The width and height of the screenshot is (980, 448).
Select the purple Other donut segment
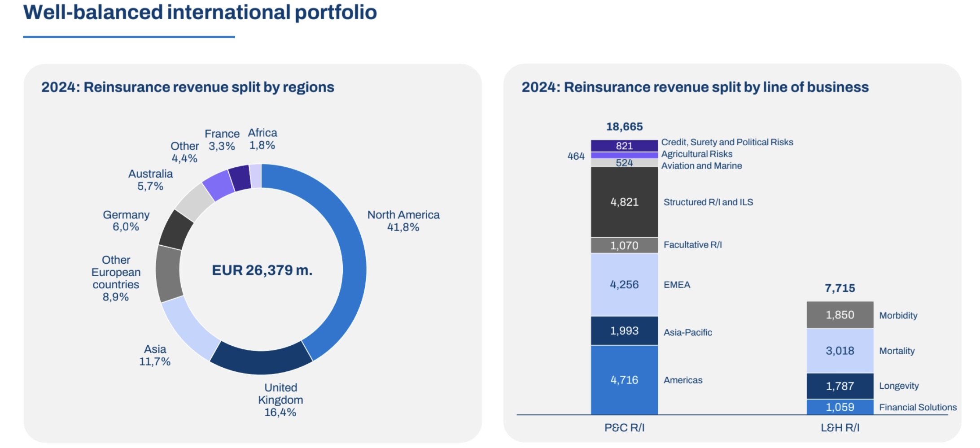coord(219,185)
